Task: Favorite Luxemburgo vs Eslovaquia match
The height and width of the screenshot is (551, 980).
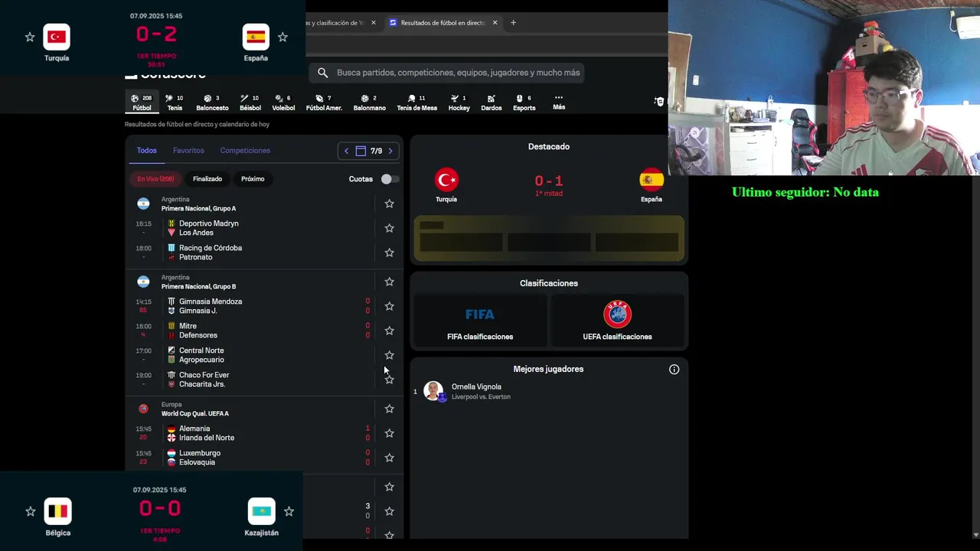Action: (x=389, y=458)
